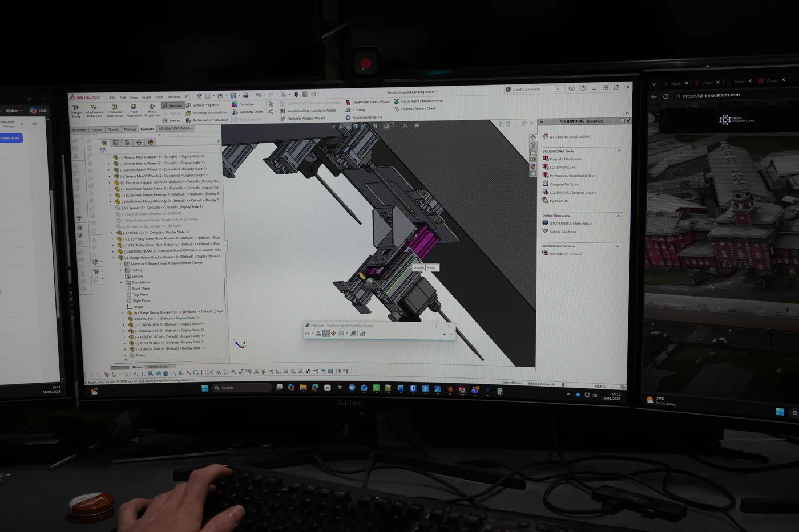Switch to the Assembly ribbon tab
Viewport: 799px width, 532px height.
point(79,130)
